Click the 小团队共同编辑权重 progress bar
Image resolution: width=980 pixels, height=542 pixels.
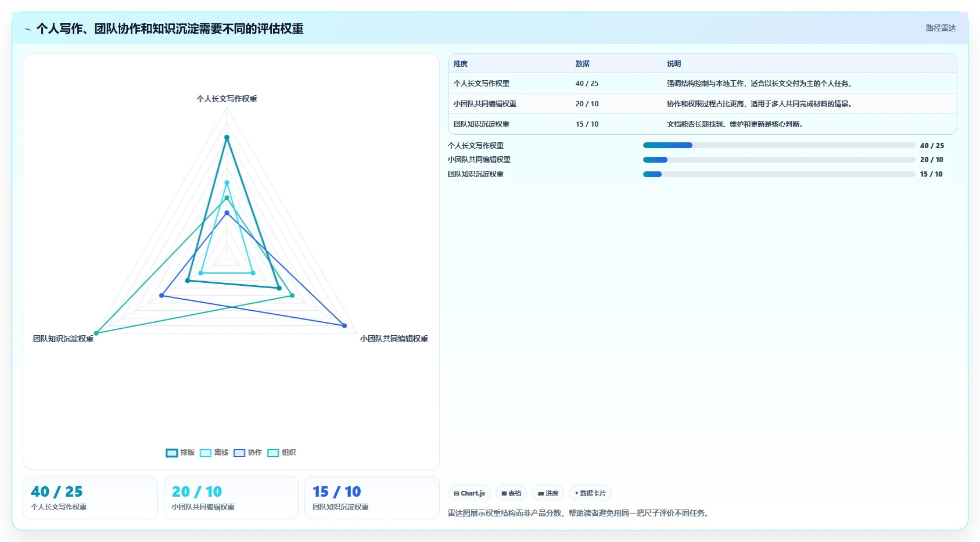tap(779, 160)
